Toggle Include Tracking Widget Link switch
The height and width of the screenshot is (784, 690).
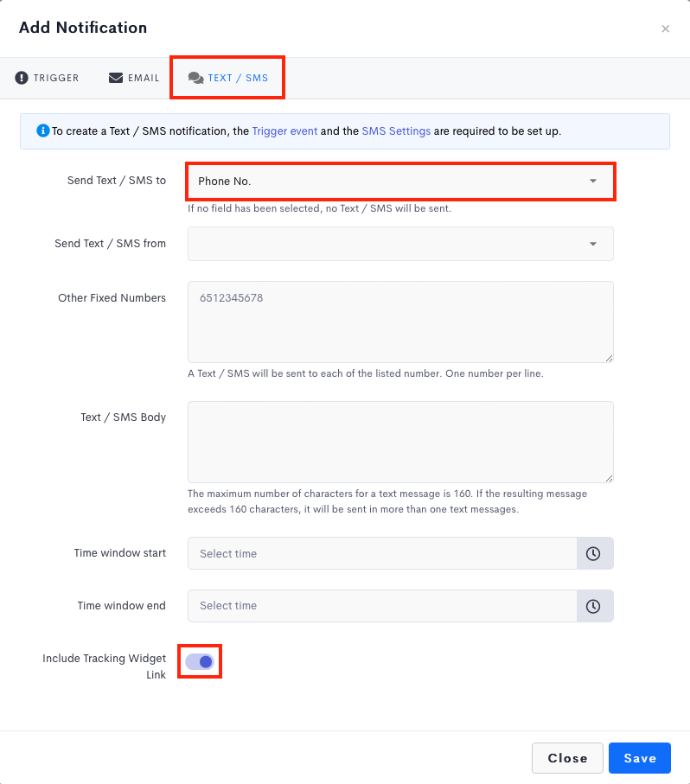point(200,661)
